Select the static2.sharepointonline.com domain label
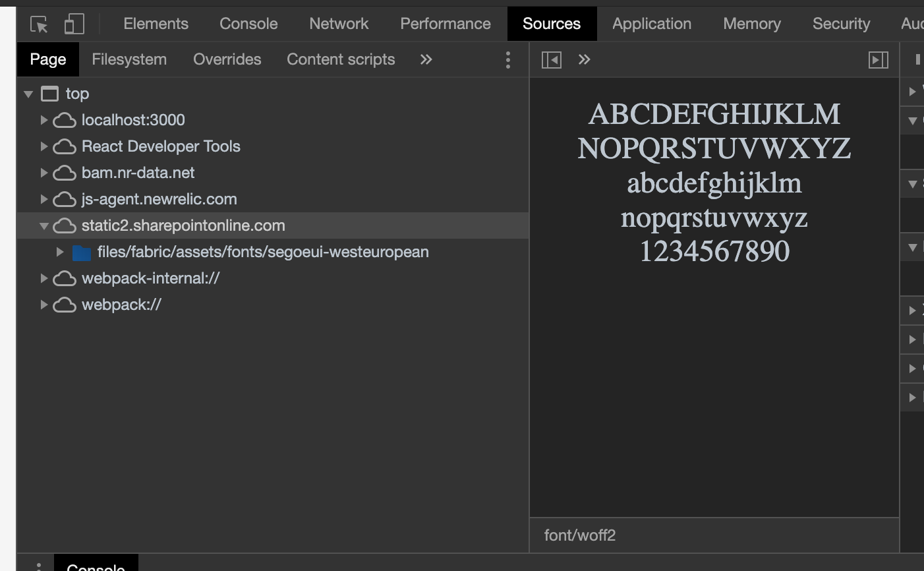This screenshot has width=924, height=571. coord(183,225)
